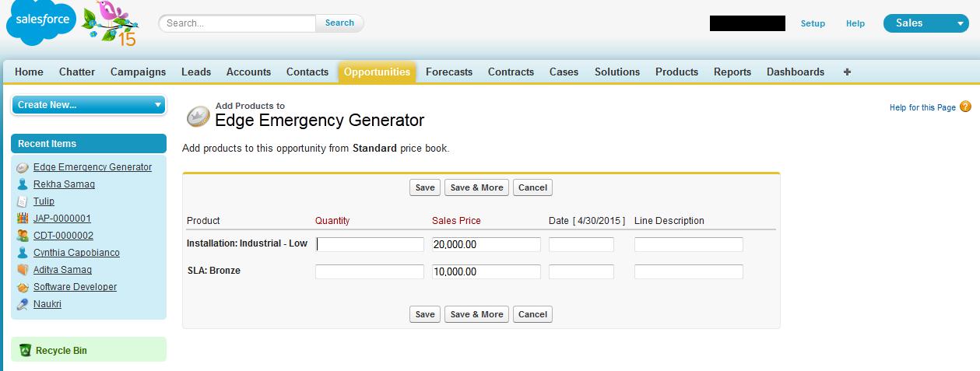Open the Rekha Samag recent item
The height and width of the screenshot is (371, 980).
point(64,184)
